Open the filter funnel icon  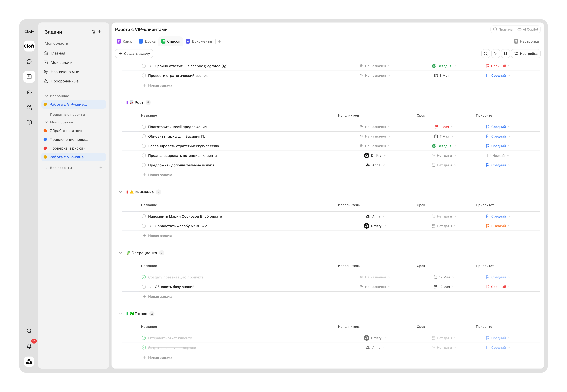tap(496, 54)
